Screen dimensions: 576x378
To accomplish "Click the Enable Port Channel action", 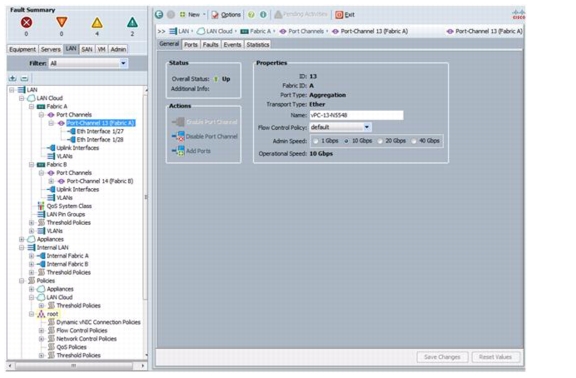I will coord(205,122).
